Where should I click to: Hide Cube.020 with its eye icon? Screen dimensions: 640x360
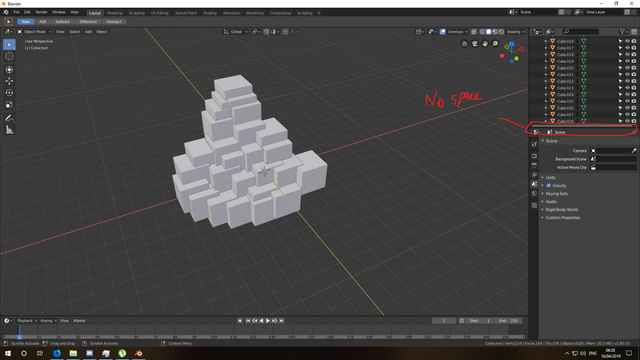pyautogui.click(x=627, y=68)
